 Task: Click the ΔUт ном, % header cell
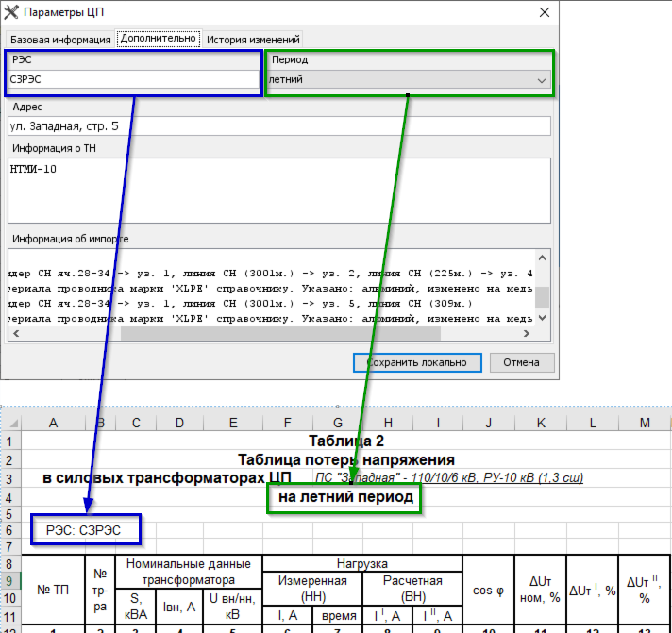pos(541,590)
